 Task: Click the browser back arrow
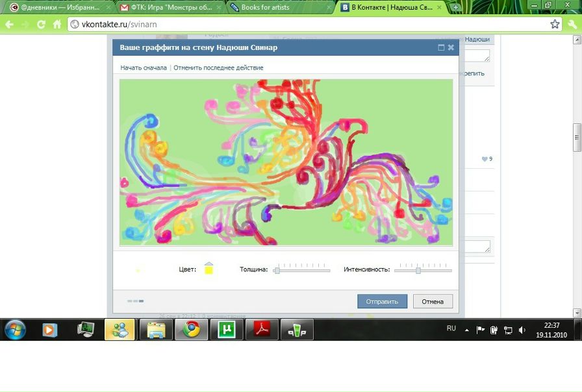coord(10,24)
